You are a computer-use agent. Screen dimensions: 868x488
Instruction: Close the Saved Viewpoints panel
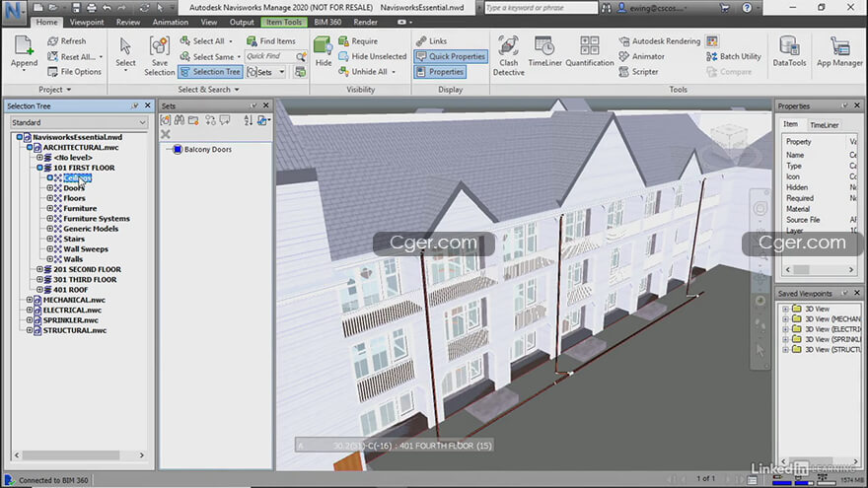click(x=857, y=293)
